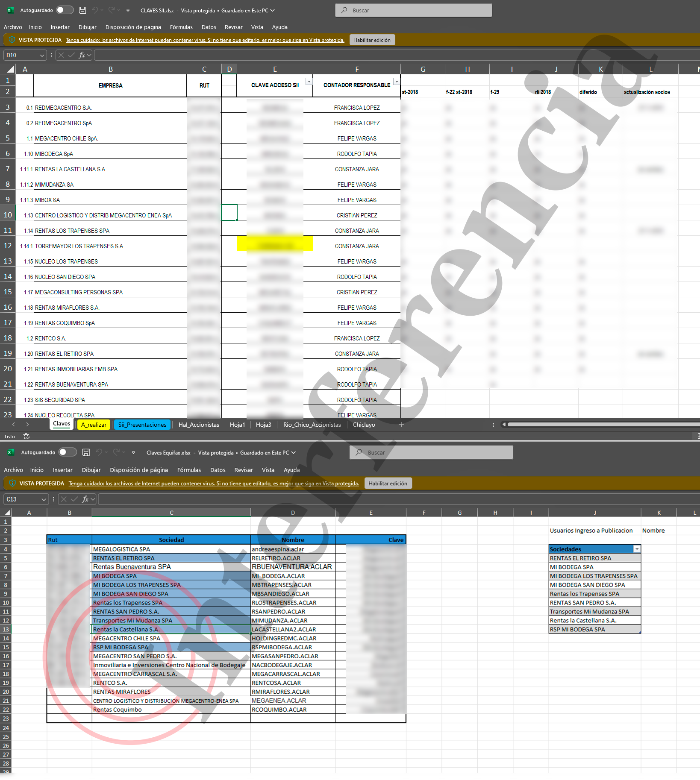This screenshot has width=700, height=780.
Task: Open the CONTADOR RESPONSABLE filter dropdown
Action: pos(397,81)
